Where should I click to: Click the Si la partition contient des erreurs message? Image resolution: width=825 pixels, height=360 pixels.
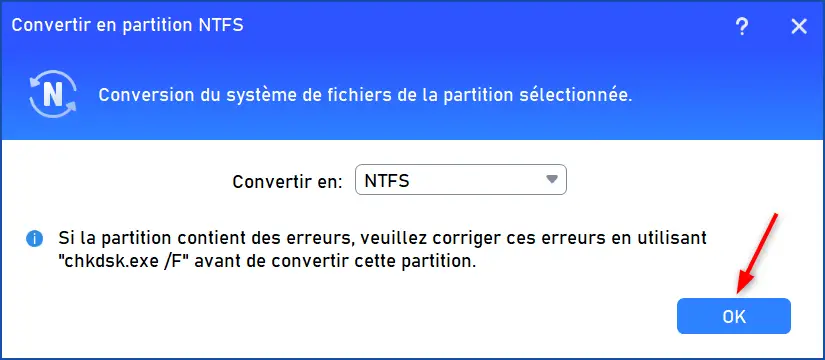[x=383, y=249]
